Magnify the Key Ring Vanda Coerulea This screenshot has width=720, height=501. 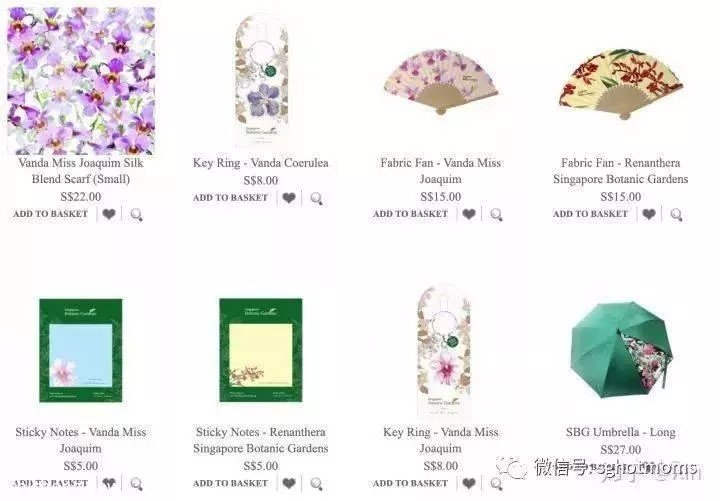(x=316, y=198)
